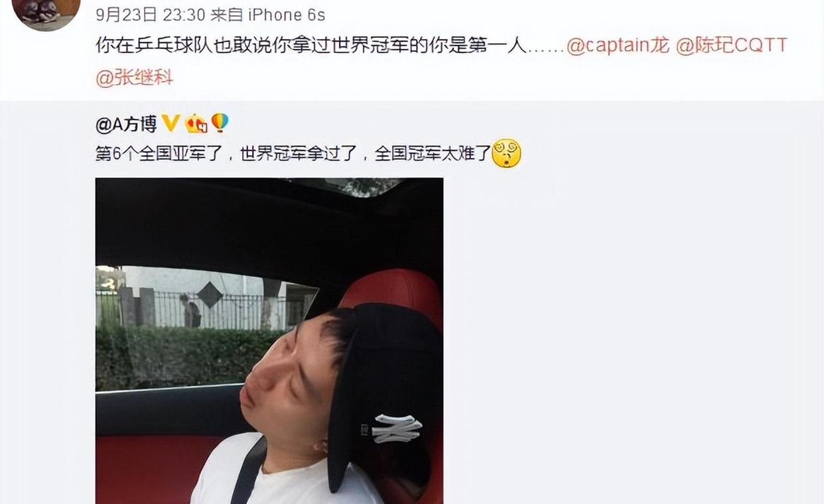This screenshot has width=824, height=504.
Task: Click the dizzy face emoji ending the post
Action: point(506,154)
